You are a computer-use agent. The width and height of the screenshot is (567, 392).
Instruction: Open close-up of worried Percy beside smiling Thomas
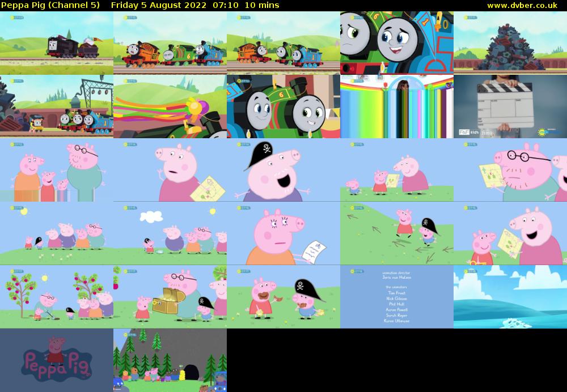pyautogui.click(x=397, y=43)
